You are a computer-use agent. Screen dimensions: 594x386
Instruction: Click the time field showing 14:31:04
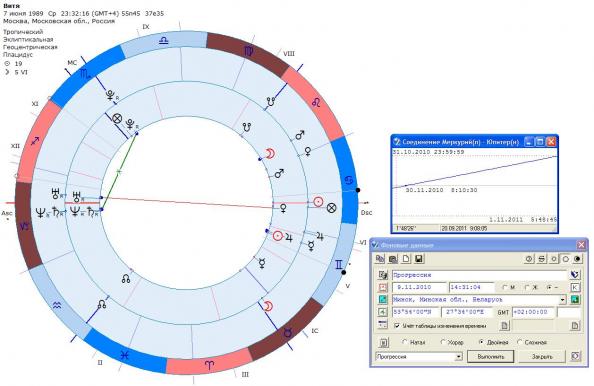(x=472, y=287)
